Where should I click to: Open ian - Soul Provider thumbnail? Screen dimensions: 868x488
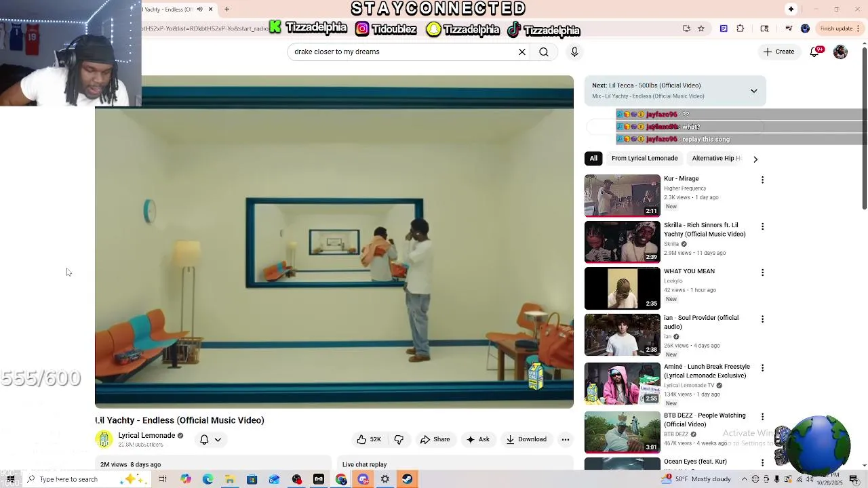coord(622,335)
